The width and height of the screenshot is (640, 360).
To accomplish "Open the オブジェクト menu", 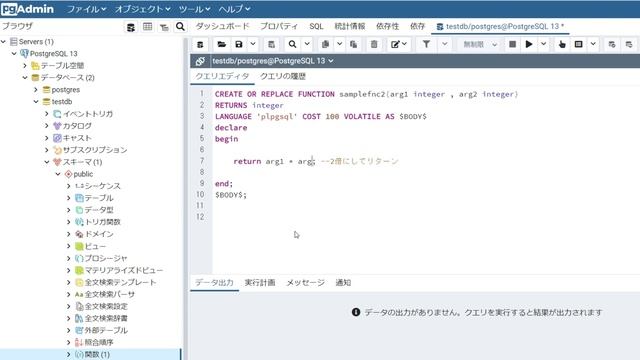I will [142, 9].
